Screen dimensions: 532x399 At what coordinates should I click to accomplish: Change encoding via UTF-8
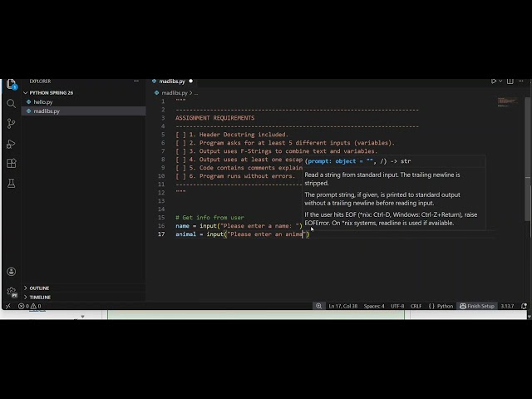point(397,306)
